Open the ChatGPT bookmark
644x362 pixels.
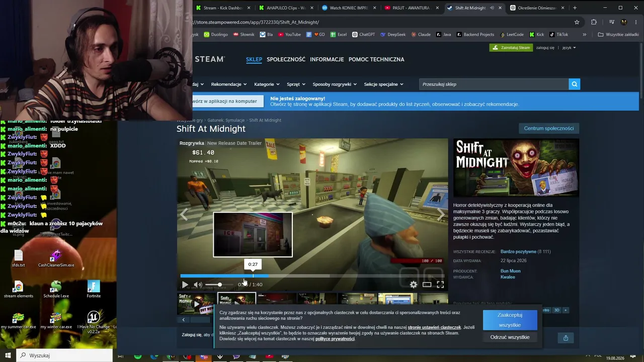[363, 35]
